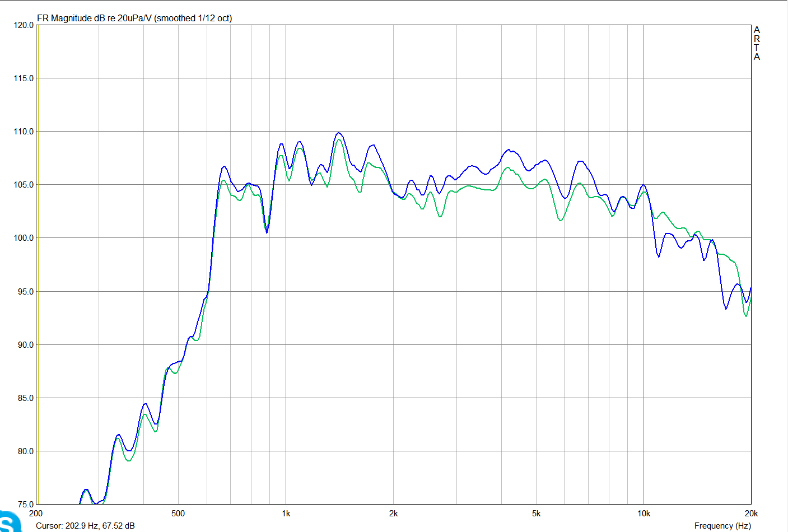Click the yellow cursor line beside the dB axis
This screenshot has width=788, height=532.
coord(38,264)
